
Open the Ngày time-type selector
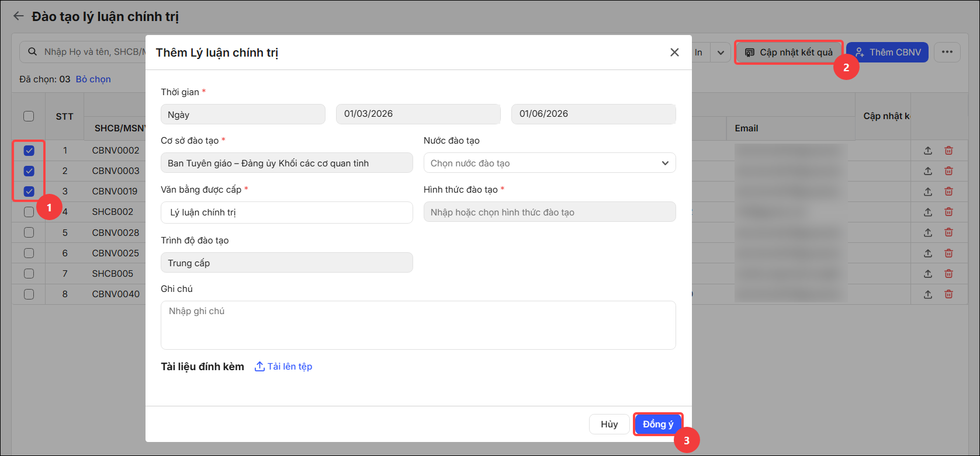(243, 114)
